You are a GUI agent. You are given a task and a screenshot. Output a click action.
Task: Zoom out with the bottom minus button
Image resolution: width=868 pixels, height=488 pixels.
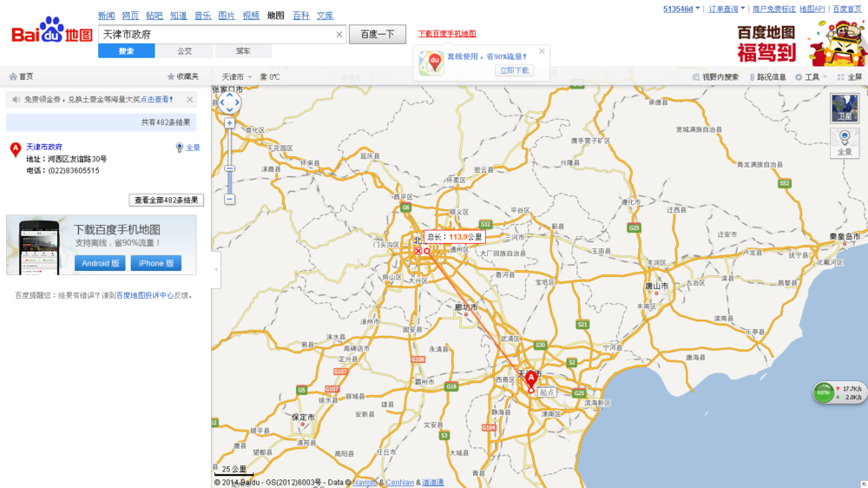pos(230,199)
